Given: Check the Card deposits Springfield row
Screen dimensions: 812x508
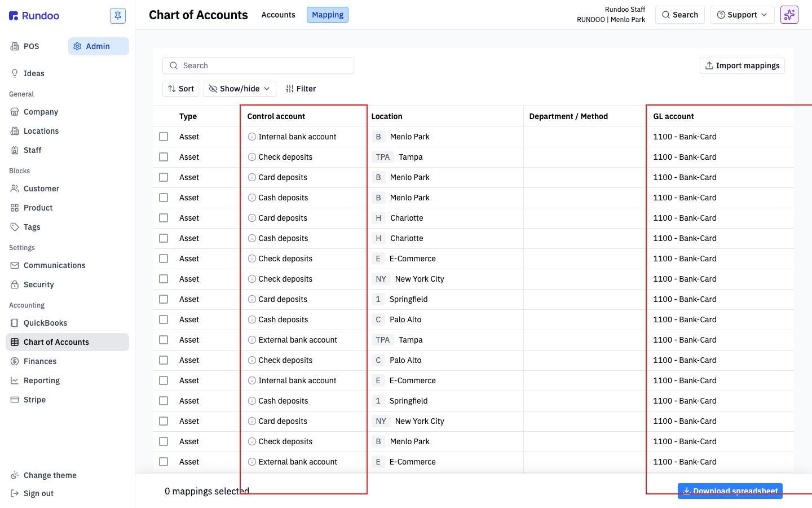Looking at the screenshot, I should (164, 299).
